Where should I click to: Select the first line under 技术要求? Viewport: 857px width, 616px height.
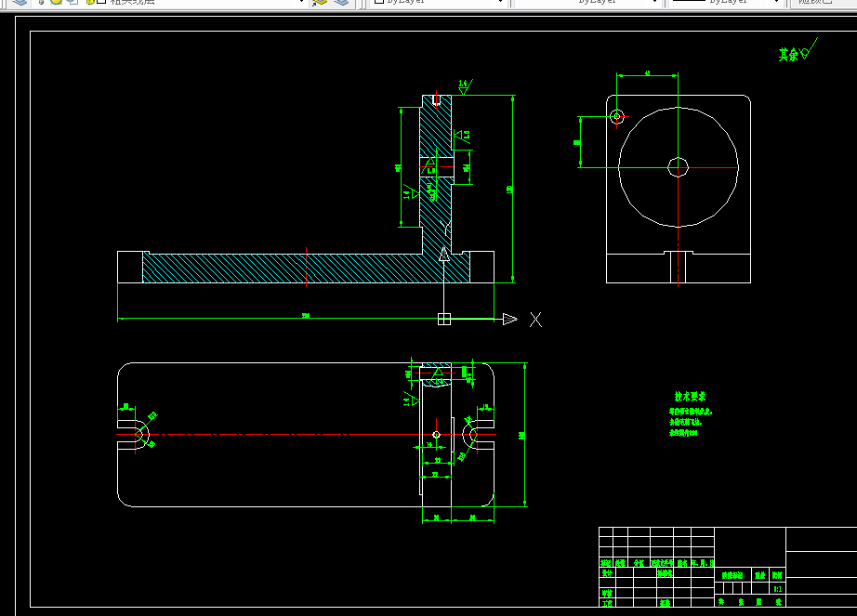691,412
